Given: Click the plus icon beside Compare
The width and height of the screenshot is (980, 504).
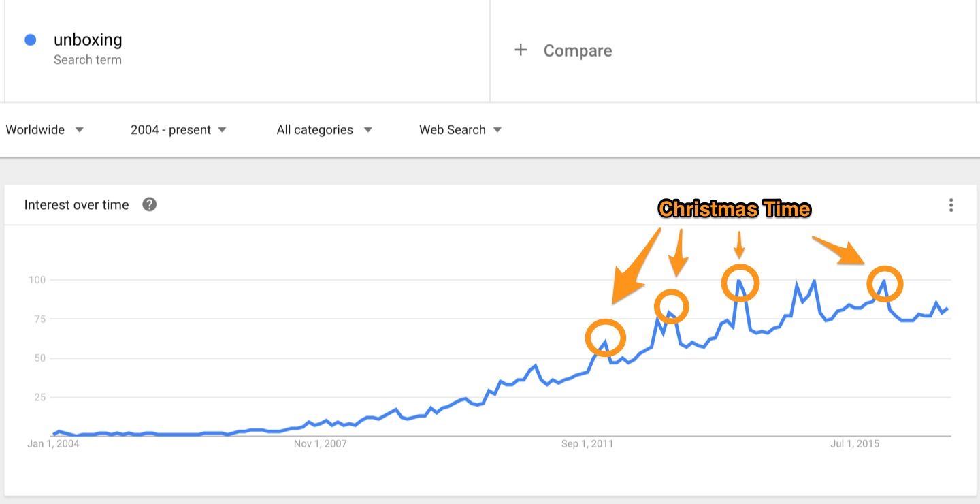Looking at the screenshot, I should 521,50.
